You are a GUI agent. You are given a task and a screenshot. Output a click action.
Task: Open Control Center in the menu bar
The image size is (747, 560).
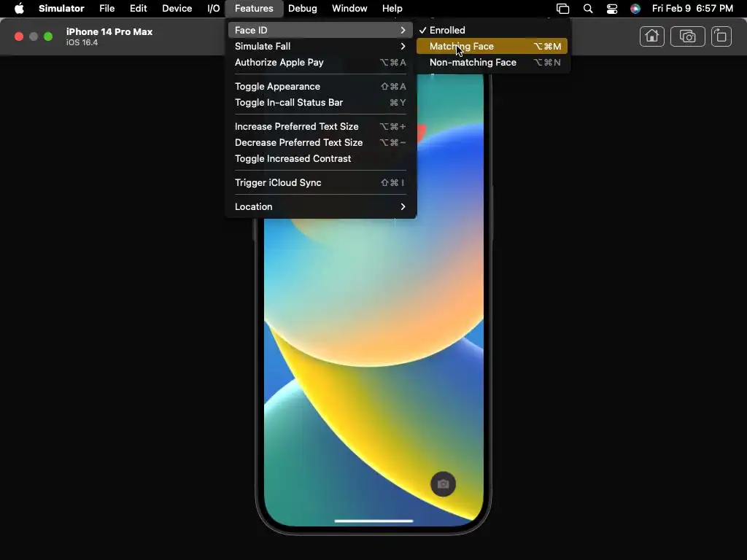tap(612, 9)
